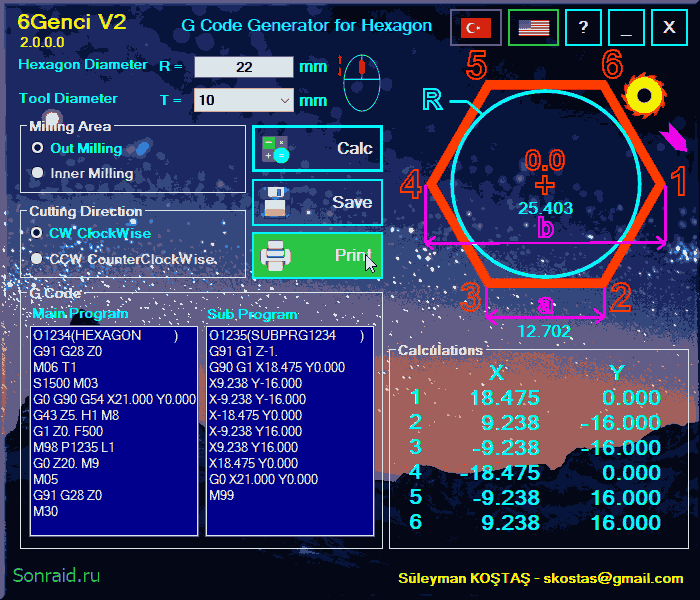Click the orange hexagon center cross

[x=545, y=185]
